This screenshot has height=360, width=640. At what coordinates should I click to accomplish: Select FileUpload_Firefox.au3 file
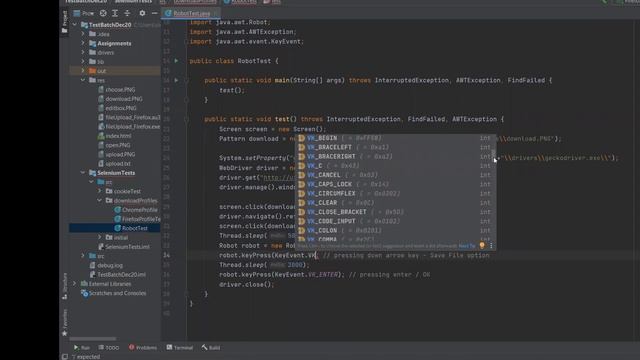(133, 117)
